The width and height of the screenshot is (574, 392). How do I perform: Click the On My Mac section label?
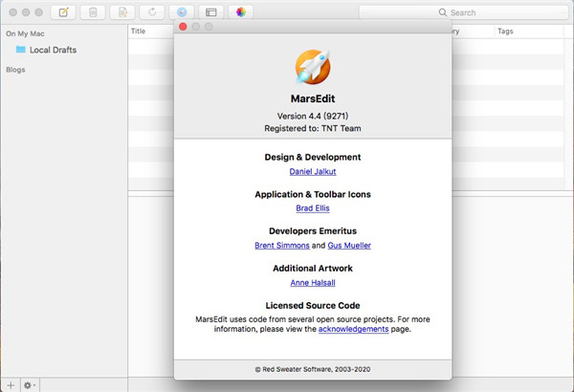pyautogui.click(x=25, y=33)
